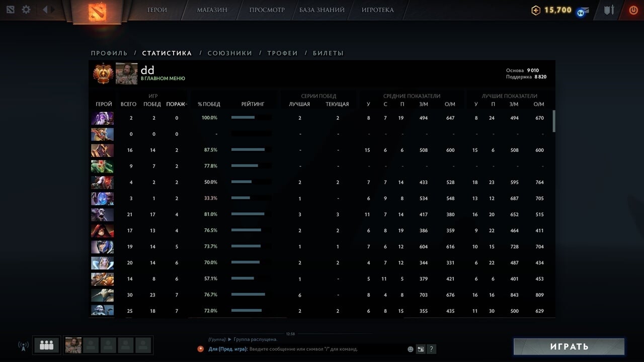Sort table by ГЕРОЙ column
Image resolution: width=644 pixels, height=362 pixels.
pyautogui.click(x=104, y=104)
